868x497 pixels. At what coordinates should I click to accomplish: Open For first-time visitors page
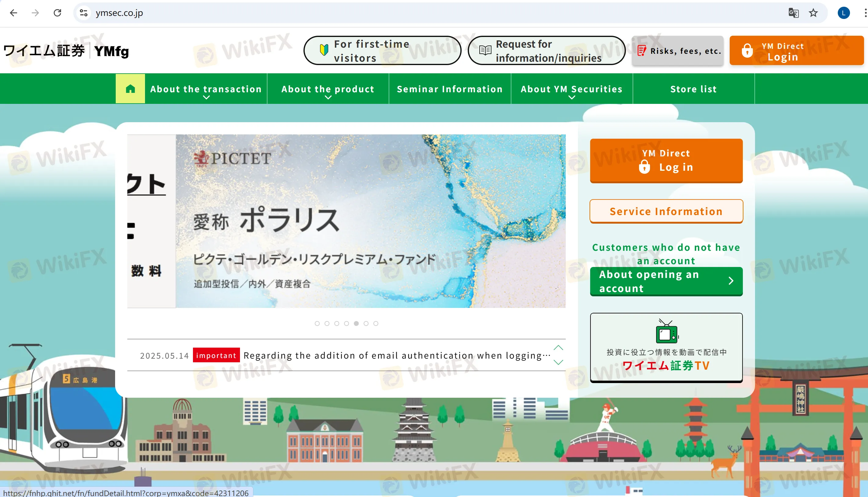click(382, 50)
